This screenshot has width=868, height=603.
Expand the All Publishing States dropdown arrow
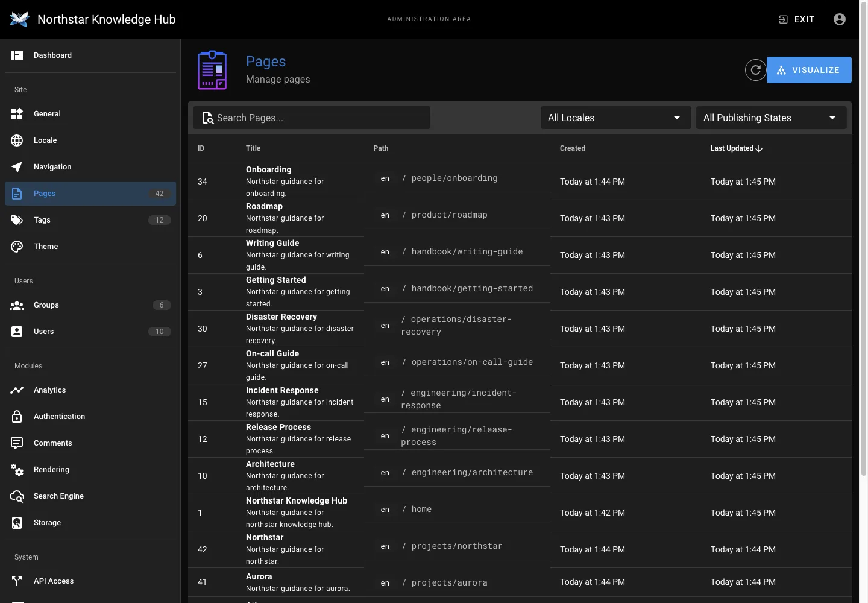pos(832,118)
